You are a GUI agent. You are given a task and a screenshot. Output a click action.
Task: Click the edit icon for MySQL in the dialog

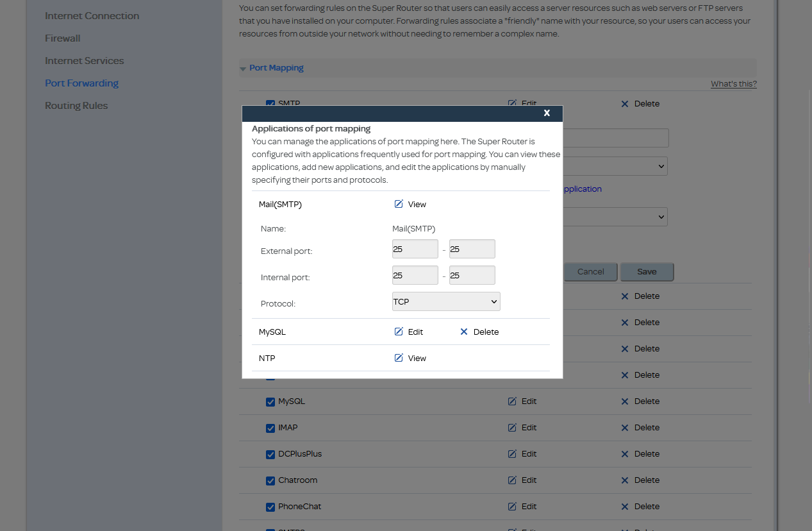tap(399, 332)
